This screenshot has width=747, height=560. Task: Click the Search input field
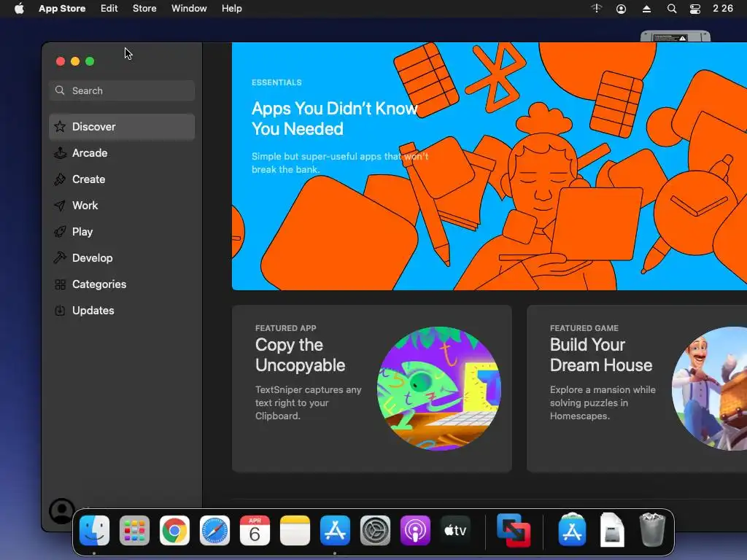coord(122,90)
